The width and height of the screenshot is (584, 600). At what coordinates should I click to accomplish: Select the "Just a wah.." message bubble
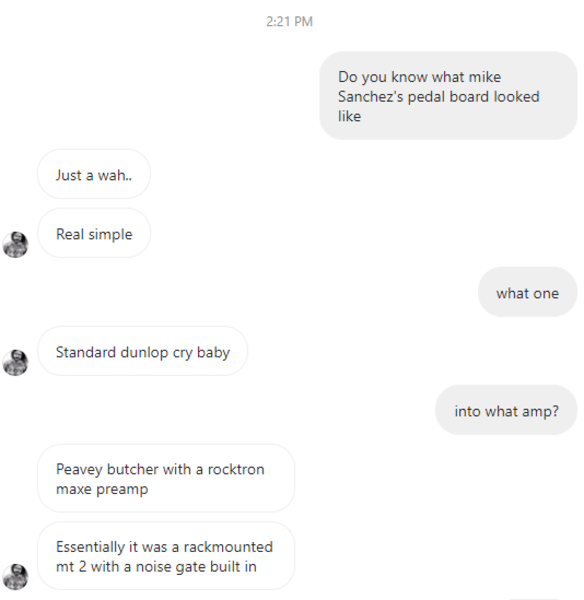[94, 174]
